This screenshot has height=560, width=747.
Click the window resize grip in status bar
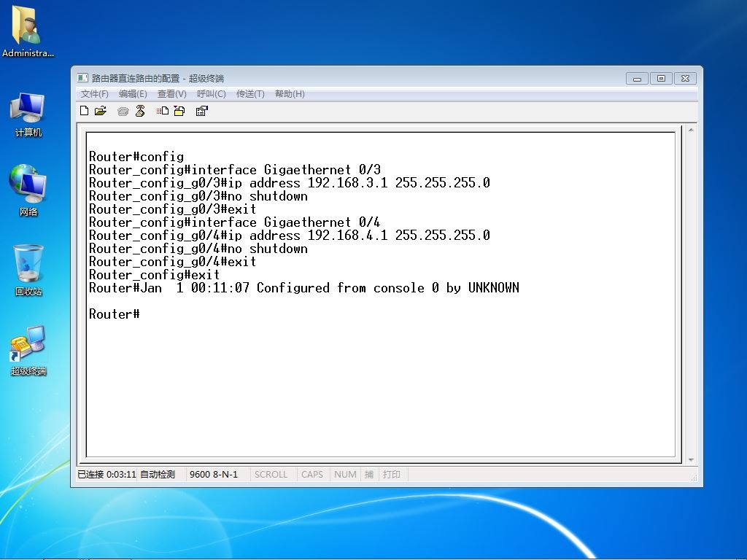(x=694, y=477)
